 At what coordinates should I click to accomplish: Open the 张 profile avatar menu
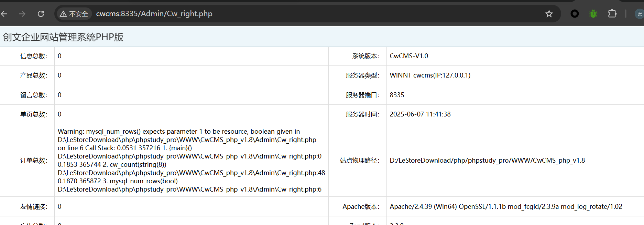[639, 14]
